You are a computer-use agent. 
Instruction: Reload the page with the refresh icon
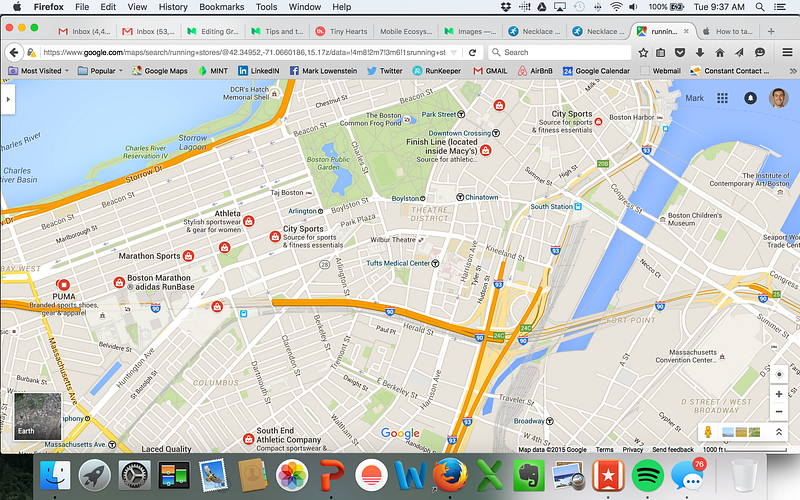coord(472,52)
